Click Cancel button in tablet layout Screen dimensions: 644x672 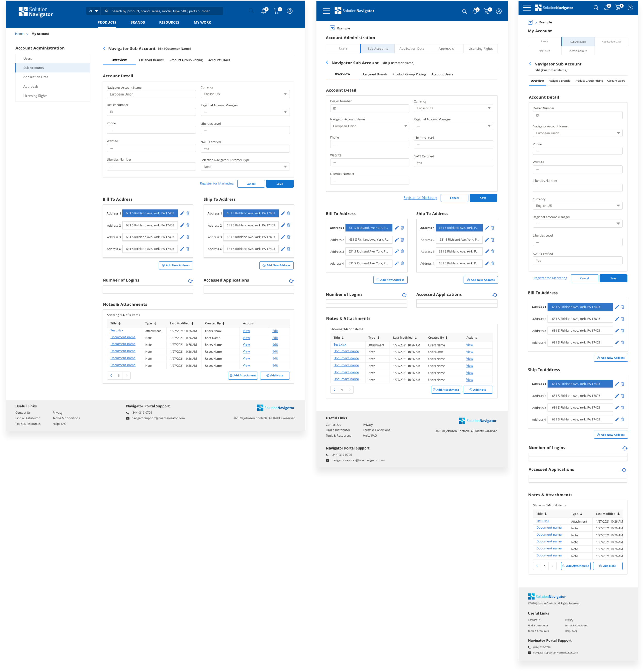click(x=454, y=198)
